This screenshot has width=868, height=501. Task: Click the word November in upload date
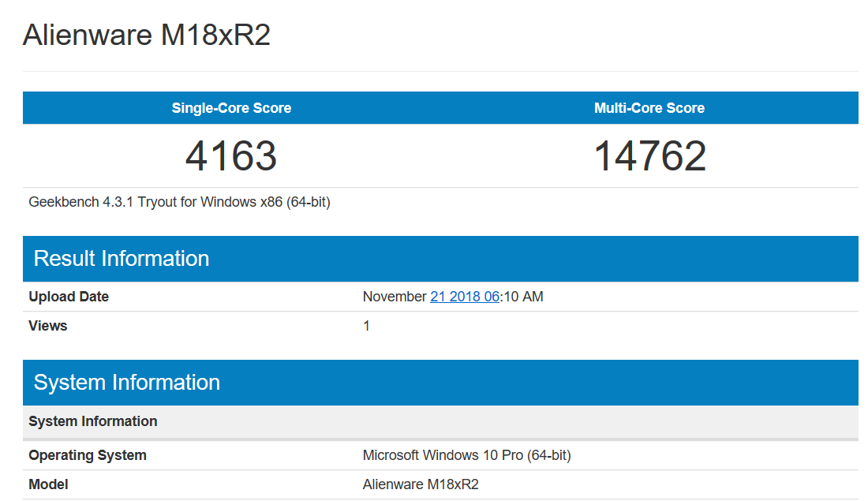395,297
